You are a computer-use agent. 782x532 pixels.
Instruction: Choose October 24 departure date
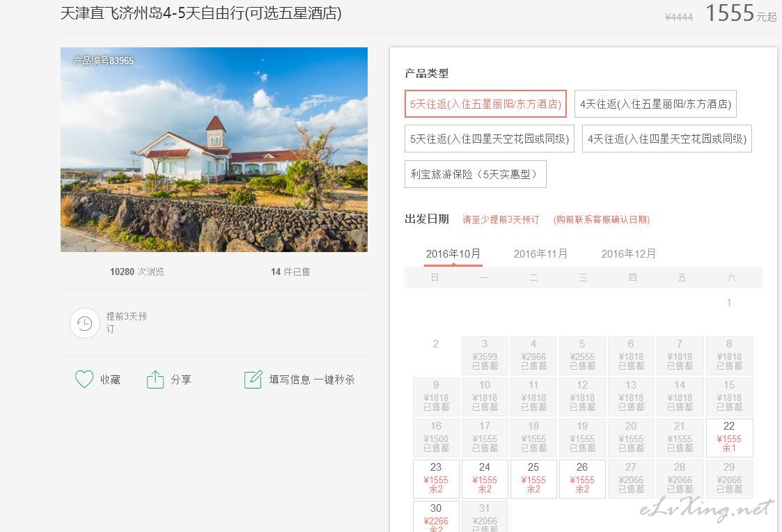point(485,478)
